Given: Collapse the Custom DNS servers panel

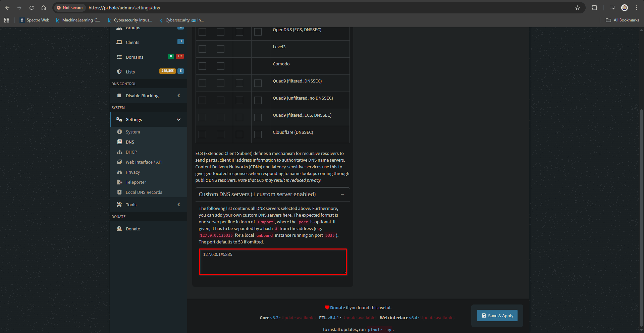Looking at the screenshot, I should click(342, 194).
